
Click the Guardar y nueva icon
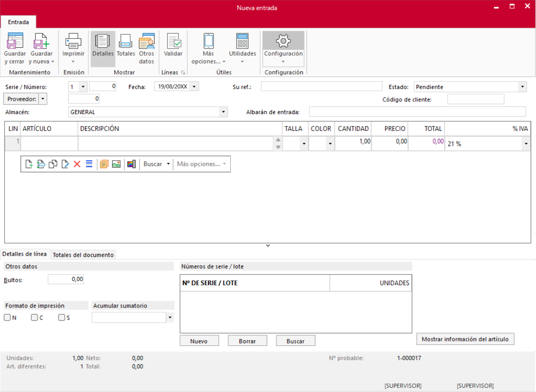pyautogui.click(x=41, y=41)
